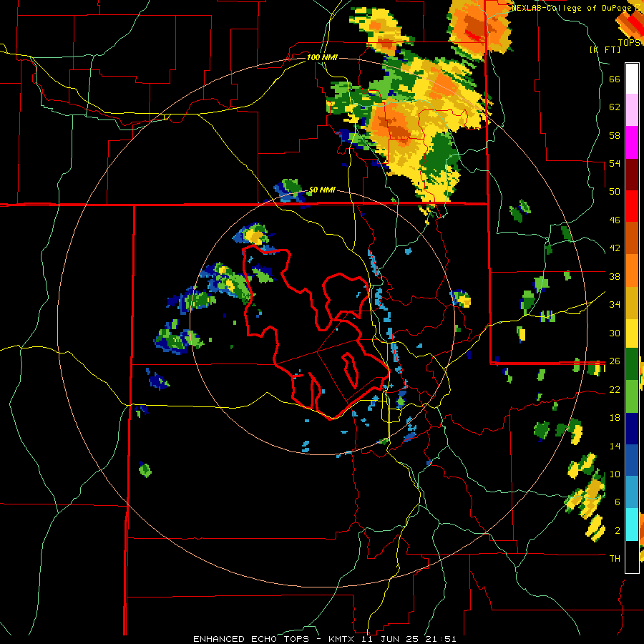Click the 'TH' threshold label
Image resolution: width=644 pixels, height=644 pixels.
coord(615,559)
